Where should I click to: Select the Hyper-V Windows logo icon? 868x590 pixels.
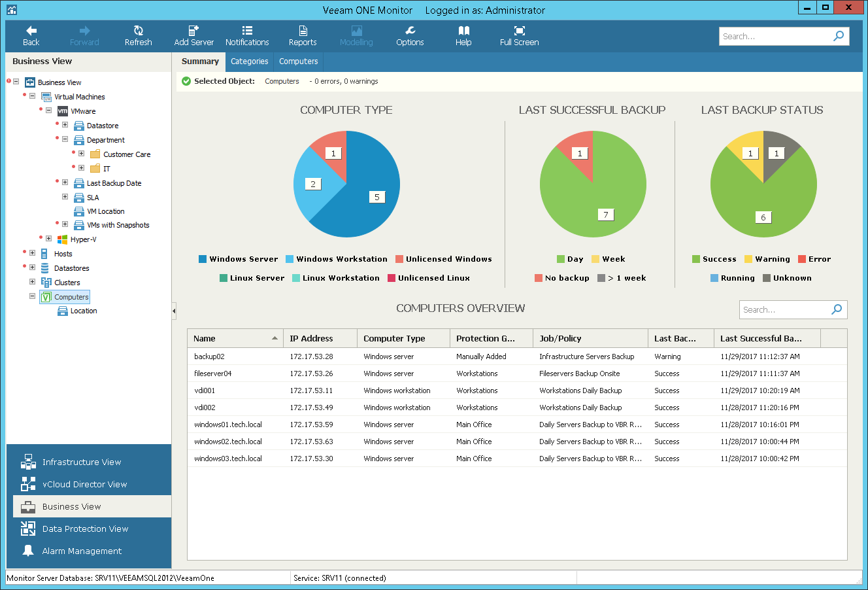click(x=63, y=239)
